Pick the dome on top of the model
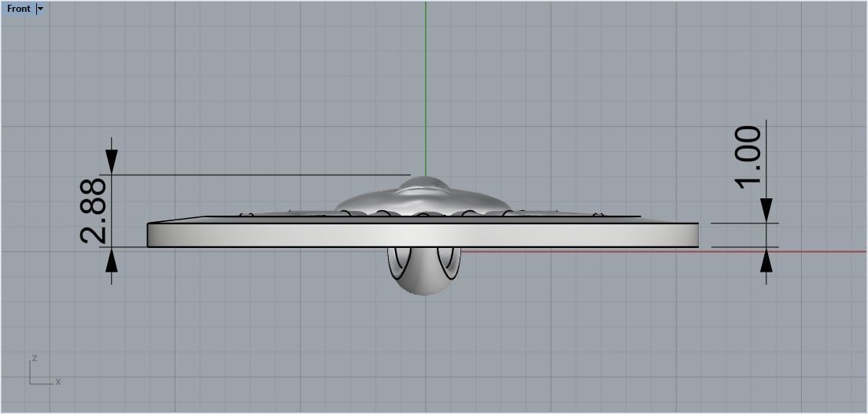Image resolution: width=868 pixels, height=414 pixels. [x=423, y=195]
